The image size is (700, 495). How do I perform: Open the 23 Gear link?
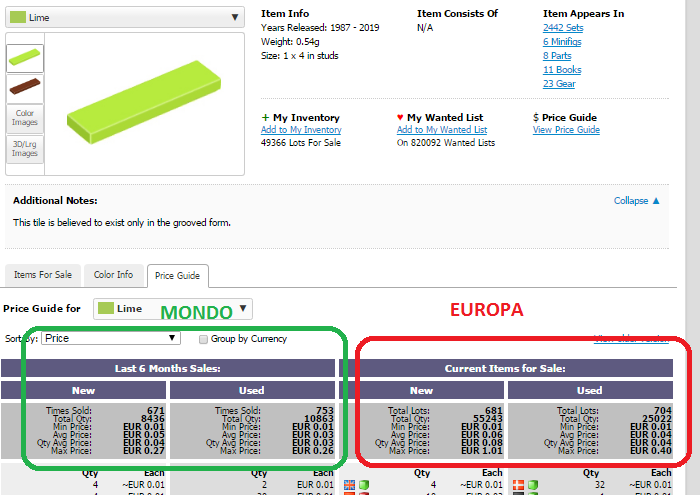(x=559, y=84)
